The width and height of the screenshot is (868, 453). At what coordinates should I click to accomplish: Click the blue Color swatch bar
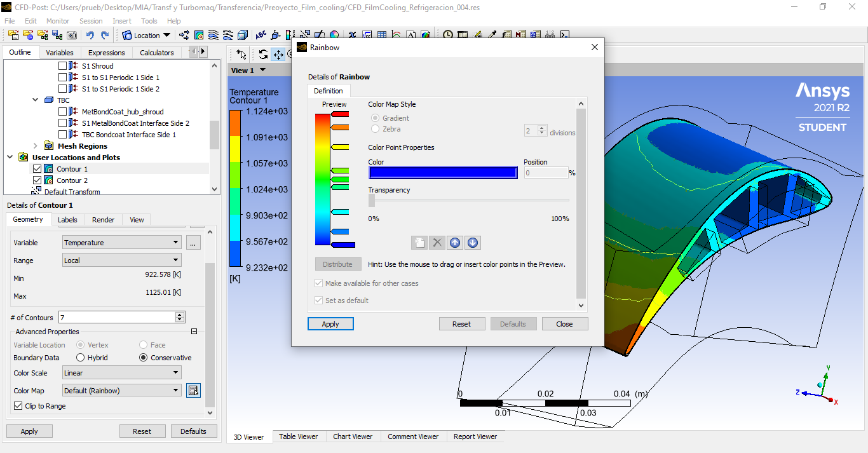point(443,173)
